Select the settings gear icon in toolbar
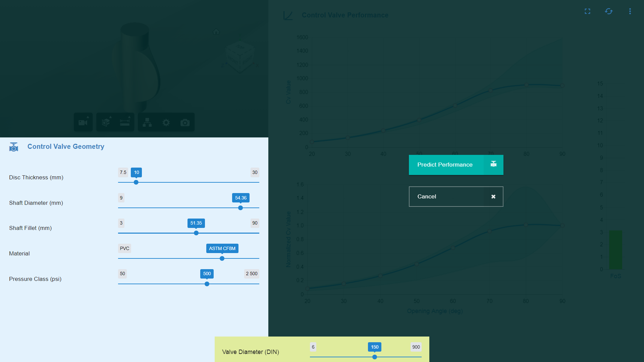 click(x=166, y=122)
